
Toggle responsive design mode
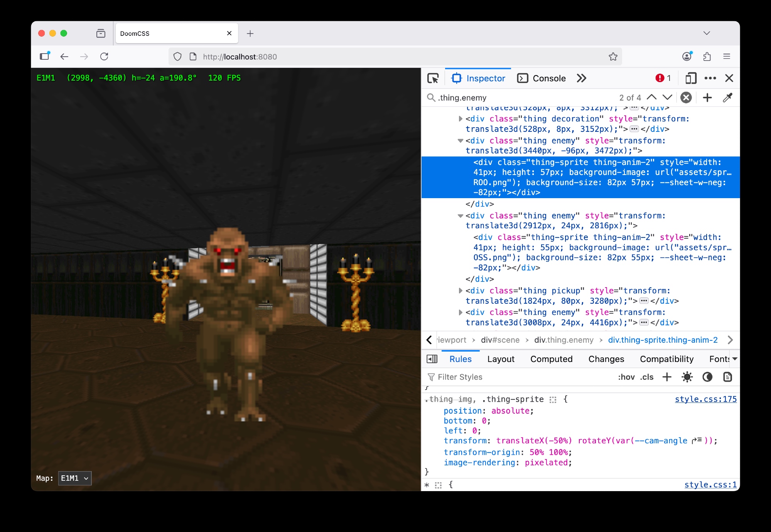click(x=690, y=78)
